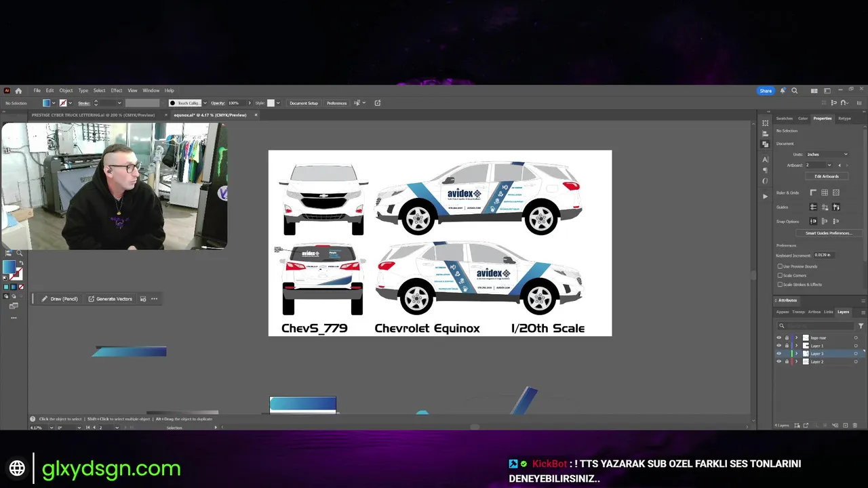Click the Hide Guides icon
868x488 pixels.
pos(813,207)
